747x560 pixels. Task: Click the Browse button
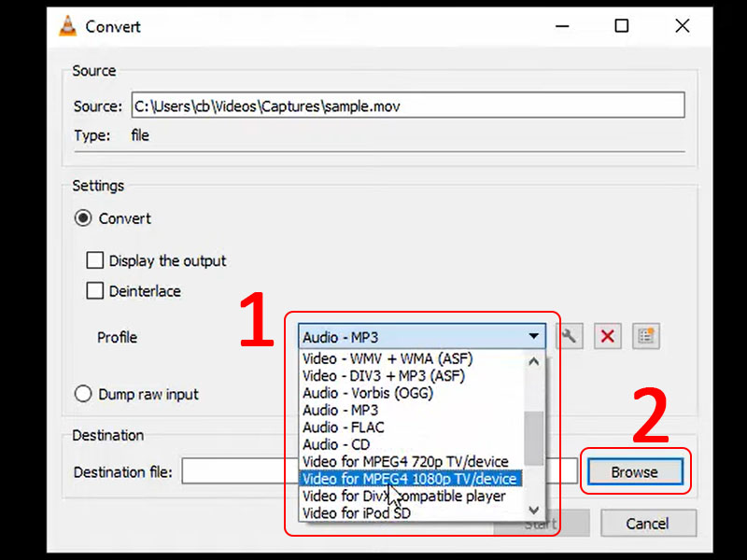[635, 472]
